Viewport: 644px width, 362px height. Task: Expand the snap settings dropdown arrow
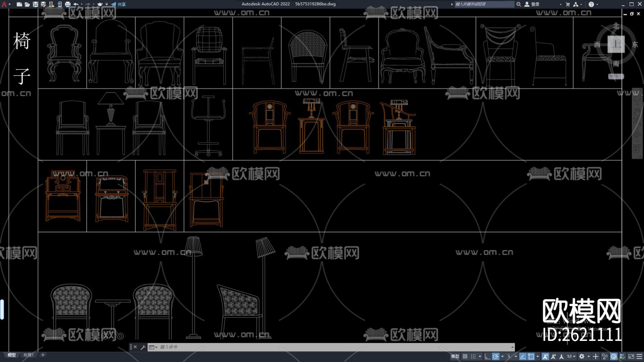(x=480, y=356)
